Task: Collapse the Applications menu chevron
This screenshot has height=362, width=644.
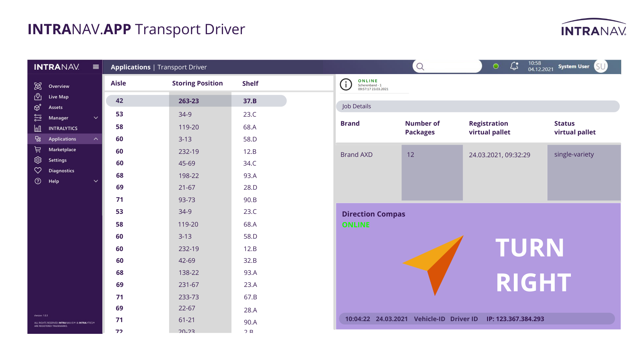Action: pyautogui.click(x=96, y=139)
